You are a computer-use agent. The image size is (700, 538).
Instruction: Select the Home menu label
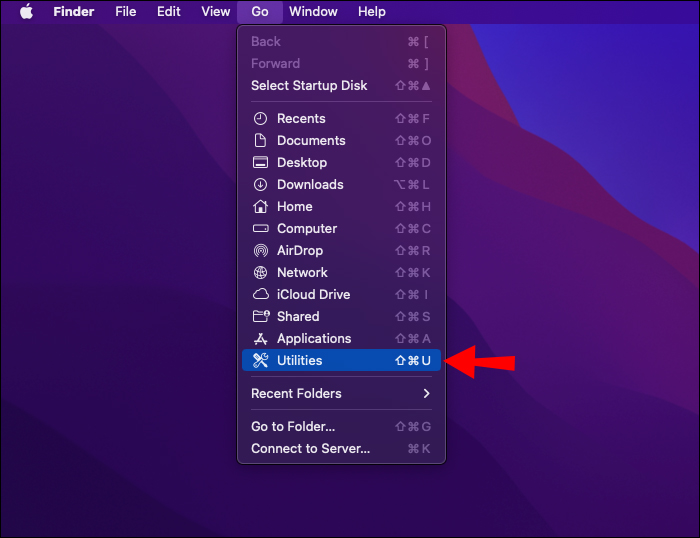[295, 207]
